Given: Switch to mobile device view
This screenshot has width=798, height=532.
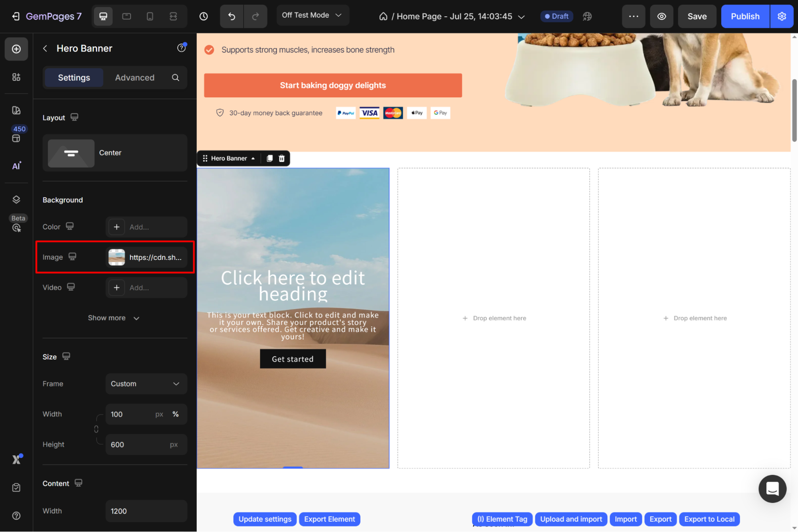Looking at the screenshot, I should pos(150,16).
